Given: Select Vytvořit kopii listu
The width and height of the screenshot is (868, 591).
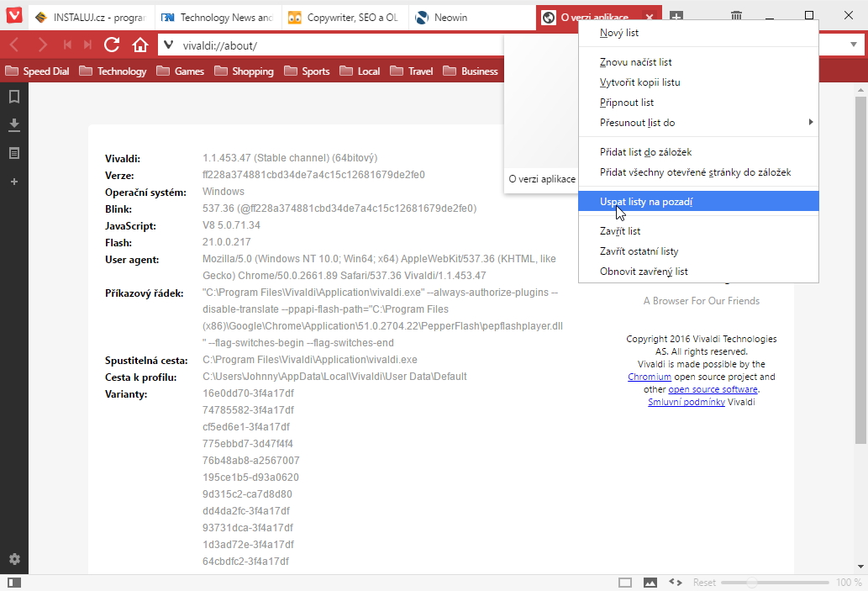Looking at the screenshot, I should click(x=698, y=82).
